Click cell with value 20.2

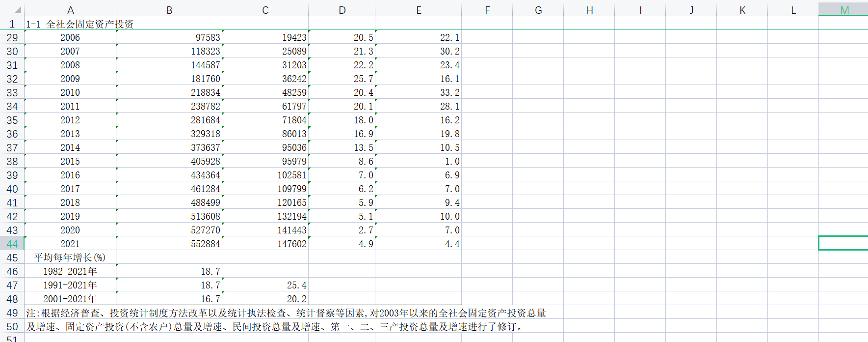[x=265, y=299]
